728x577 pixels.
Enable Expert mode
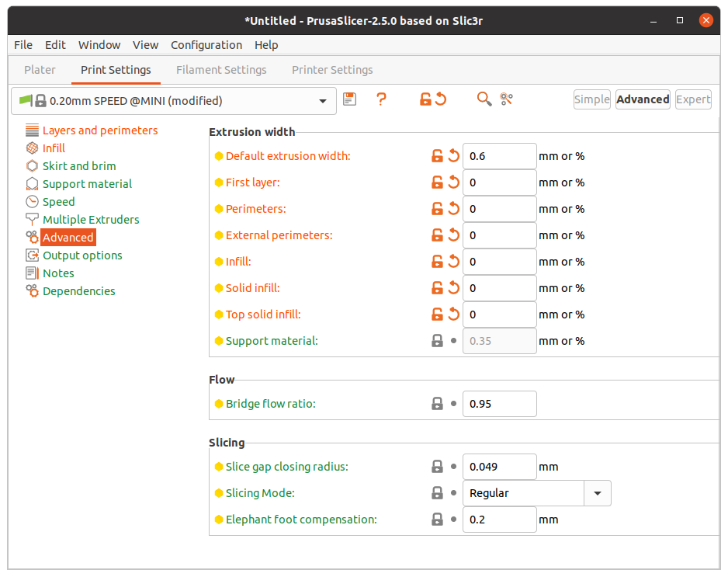(x=692, y=99)
